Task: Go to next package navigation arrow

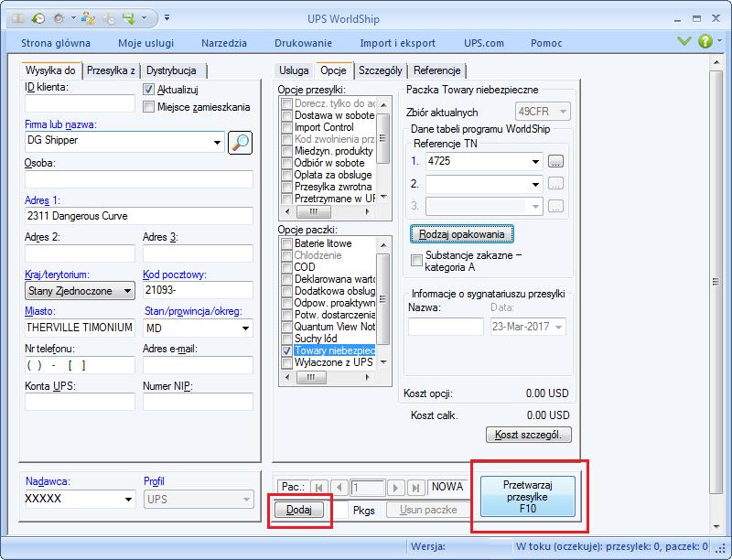Action: [396, 488]
